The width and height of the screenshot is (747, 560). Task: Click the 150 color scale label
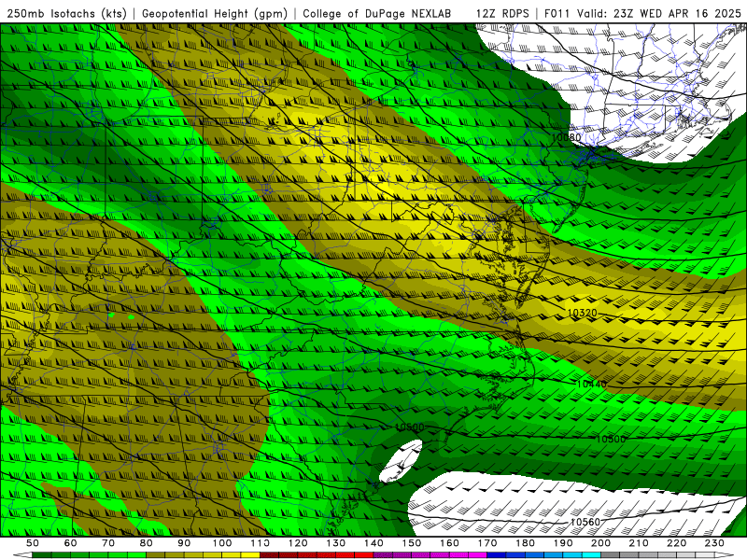coord(412,543)
